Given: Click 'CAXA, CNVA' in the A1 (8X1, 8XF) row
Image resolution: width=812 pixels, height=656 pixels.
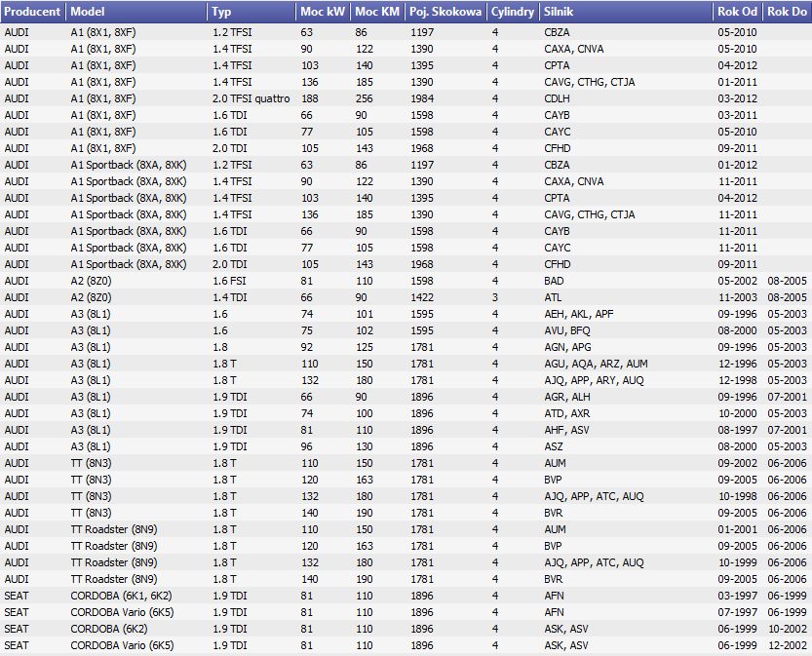Looking at the screenshot, I should [x=574, y=49].
